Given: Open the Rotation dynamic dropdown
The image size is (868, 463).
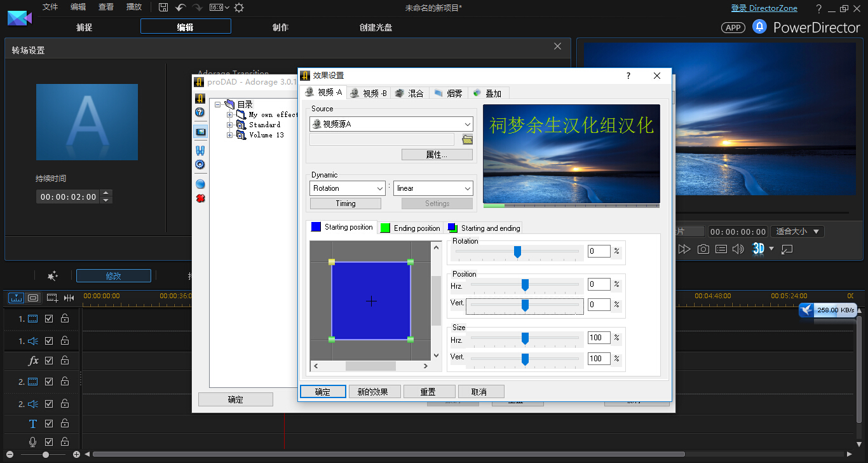Looking at the screenshot, I should 347,188.
